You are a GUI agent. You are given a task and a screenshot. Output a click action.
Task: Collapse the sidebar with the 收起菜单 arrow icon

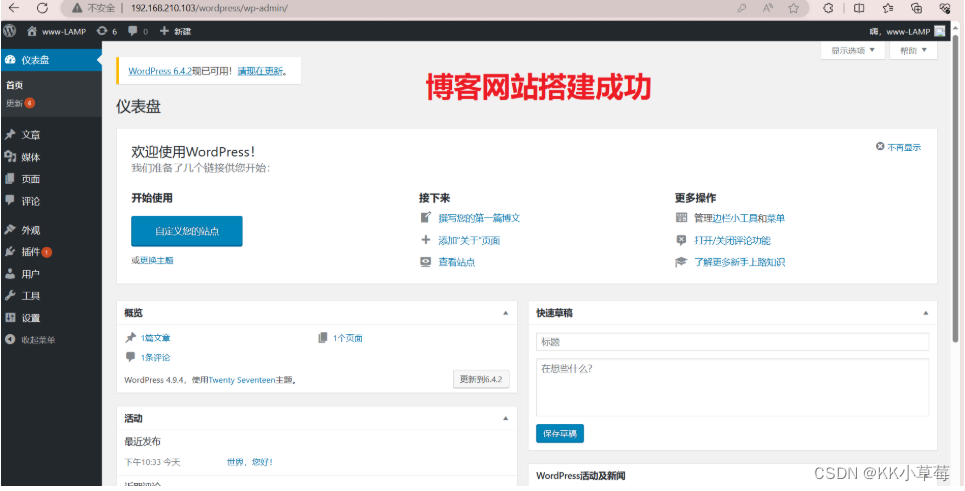[x=10, y=340]
